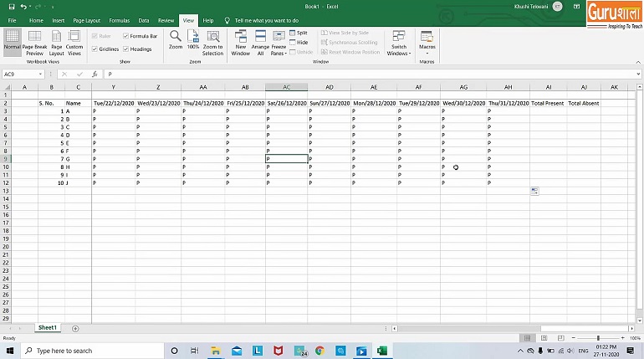Open the Macros dropdown menu
Image resolution: width=644 pixels, height=359 pixels.
(427, 43)
